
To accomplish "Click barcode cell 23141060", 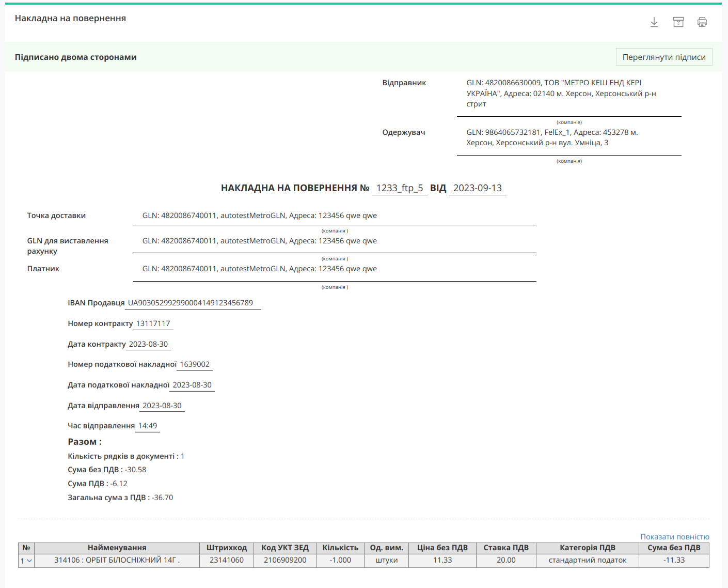I will point(227,560).
